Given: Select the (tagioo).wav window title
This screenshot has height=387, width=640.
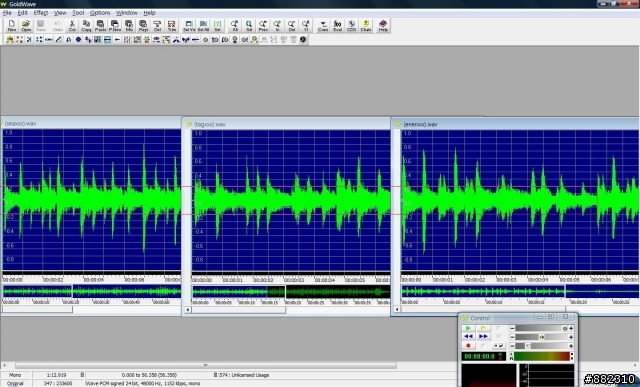Looking at the screenshot, I should [209, 124].
